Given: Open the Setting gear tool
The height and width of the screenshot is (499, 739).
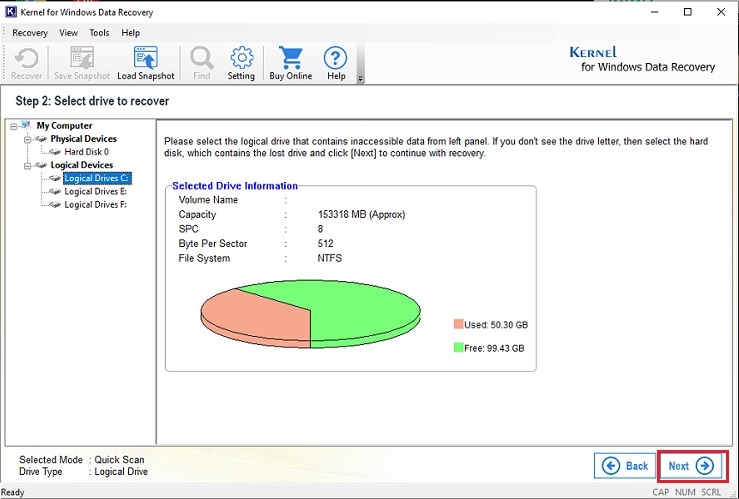Looking at the screenshot, I should coord(241,63).
